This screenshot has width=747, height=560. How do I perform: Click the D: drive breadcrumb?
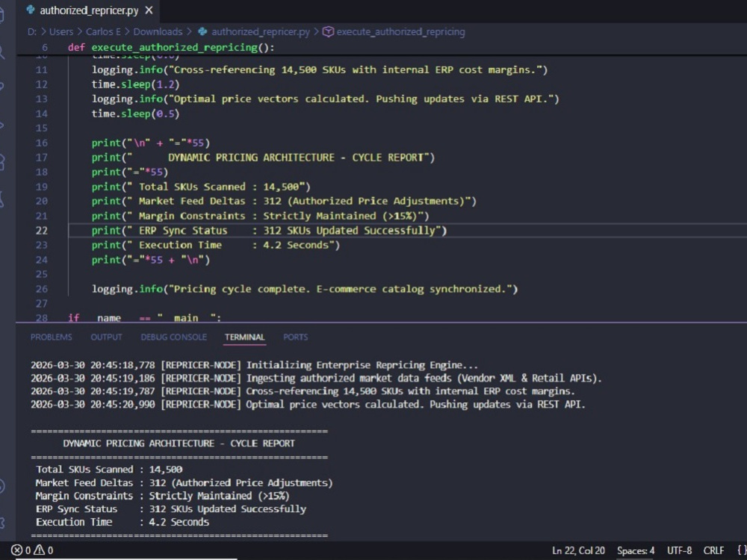point(32,32)
